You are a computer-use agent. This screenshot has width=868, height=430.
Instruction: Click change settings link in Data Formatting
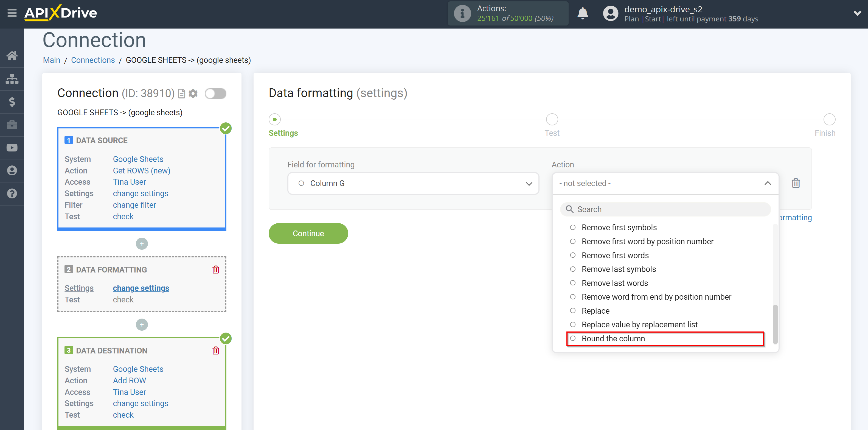pos(141,288)
